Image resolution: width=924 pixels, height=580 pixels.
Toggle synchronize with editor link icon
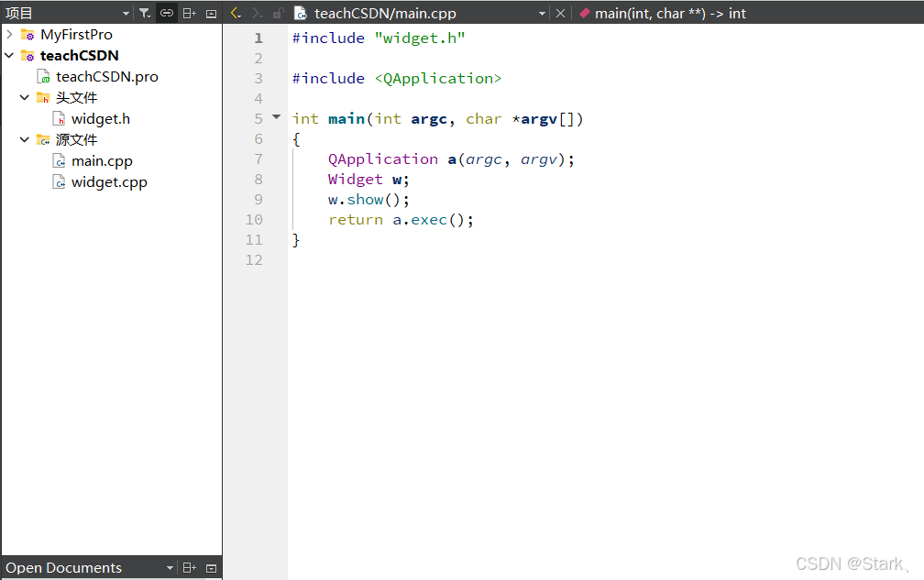(167, 13)
